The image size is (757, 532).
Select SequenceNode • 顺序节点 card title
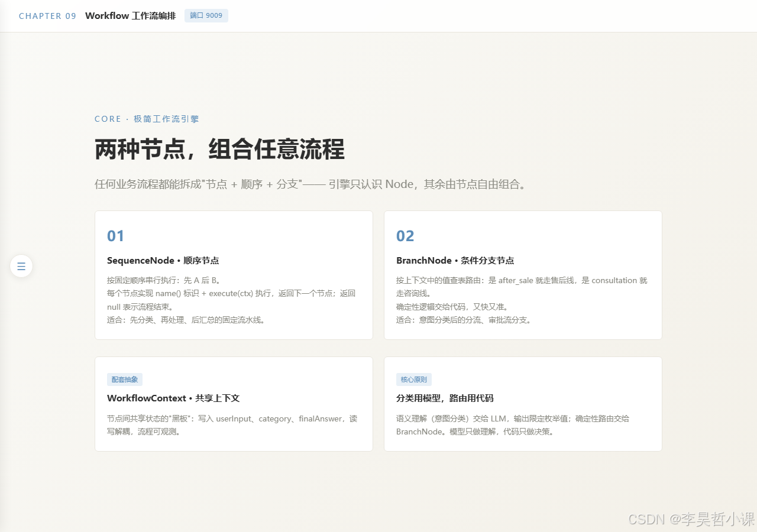[163, 260]
